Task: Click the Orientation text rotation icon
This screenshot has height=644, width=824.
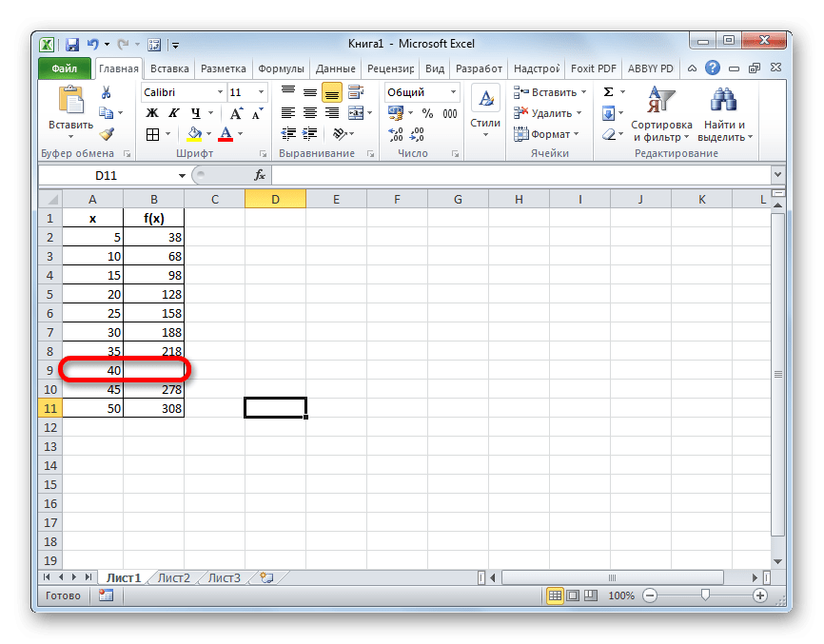Action: (340, 134)
